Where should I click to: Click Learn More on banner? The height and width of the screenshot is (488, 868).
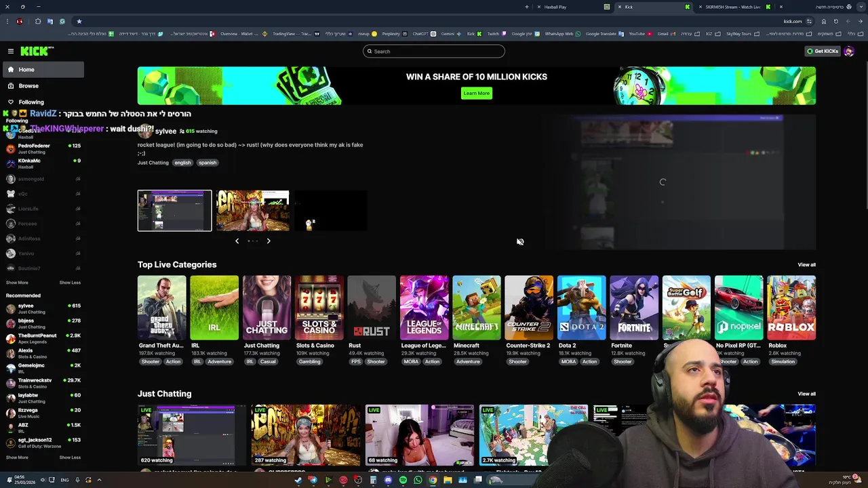coord(476,93)
